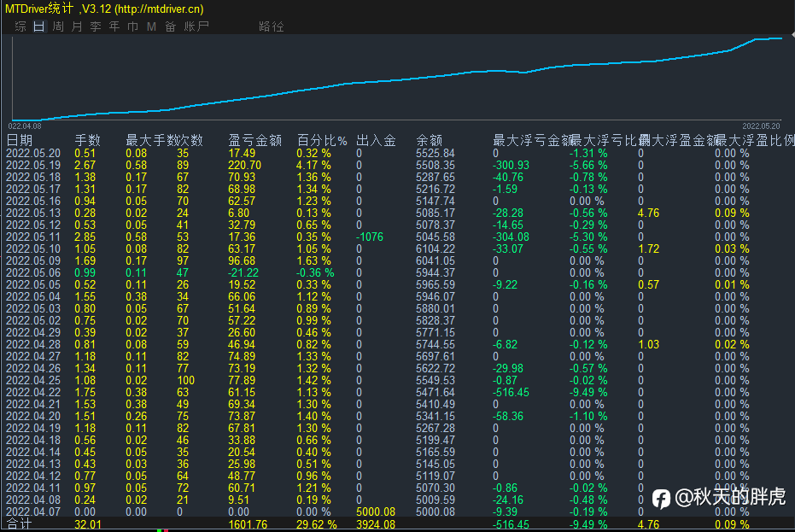Select the 2022.04.14 date cell
The height and width of the screenshot is (532, 795).
[x=33, y=453]
